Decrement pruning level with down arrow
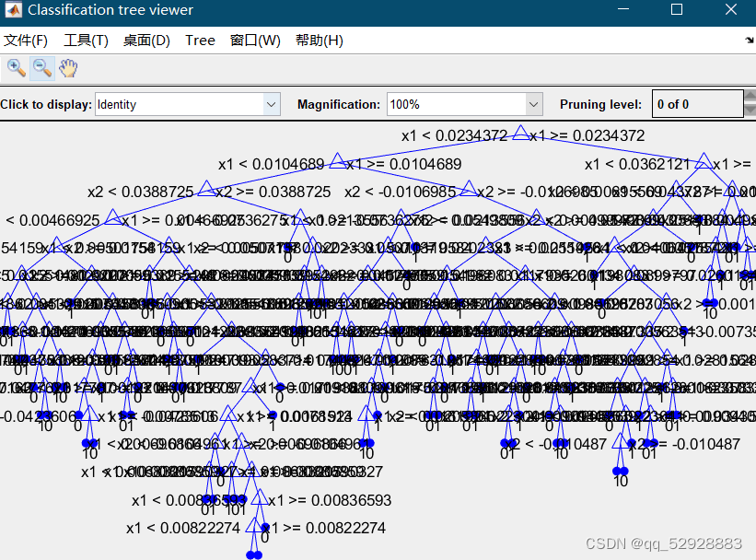This screenshot has width=756, height=560. 750,112
